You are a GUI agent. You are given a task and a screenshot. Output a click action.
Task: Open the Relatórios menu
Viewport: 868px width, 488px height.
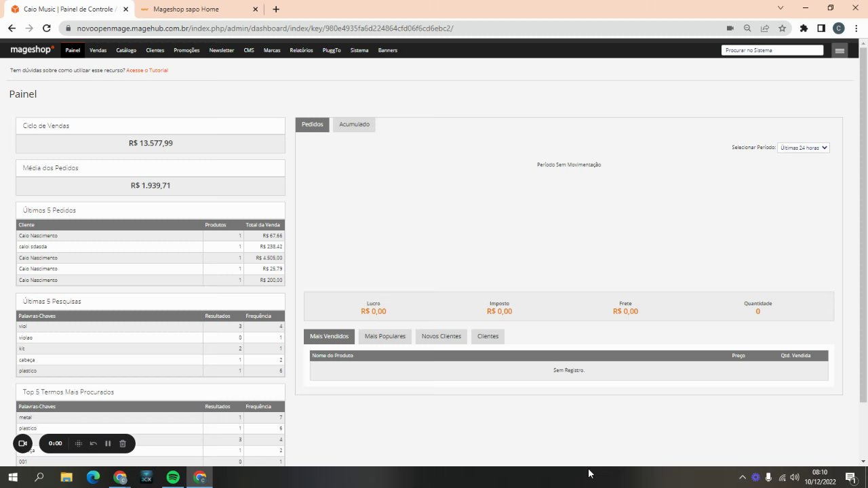(x=301, y=50)
